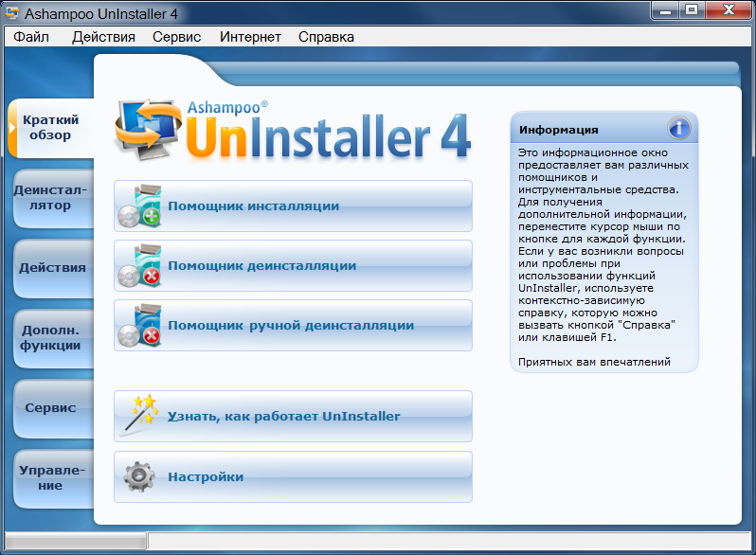Click the 'Приятных вам впечатлений' text
The width and height of the screenshot is (756, 555).
click(x=594, y=362)
